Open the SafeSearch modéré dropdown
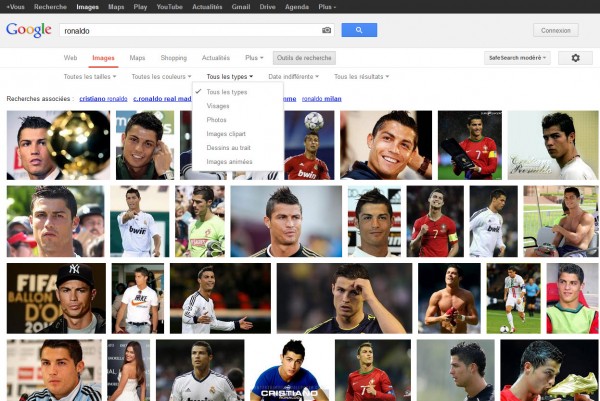600x401 pixels. pyautogui.click(x=517, y=58)
